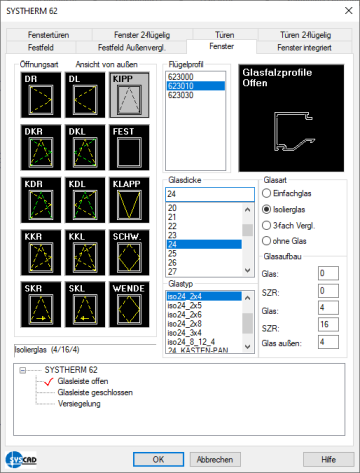Pick the FEST fixed window icon

click(129, 147)
